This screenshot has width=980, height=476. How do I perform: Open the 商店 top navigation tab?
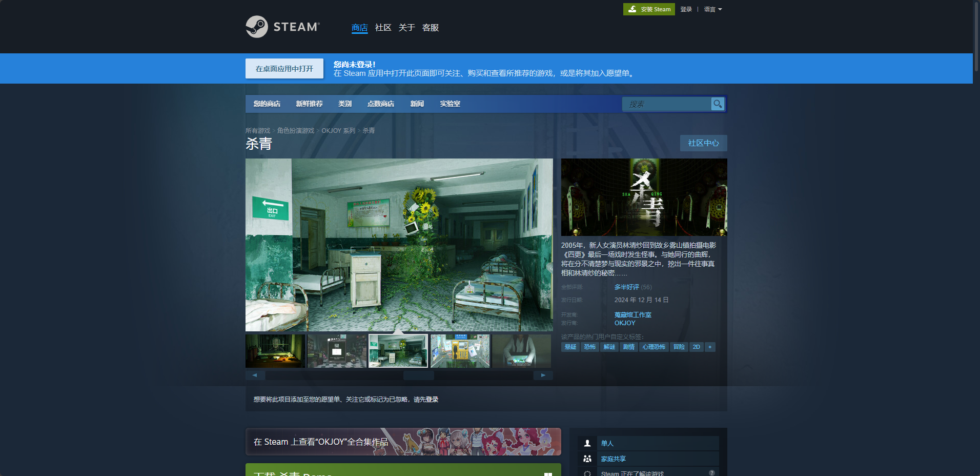click(360, 28)
